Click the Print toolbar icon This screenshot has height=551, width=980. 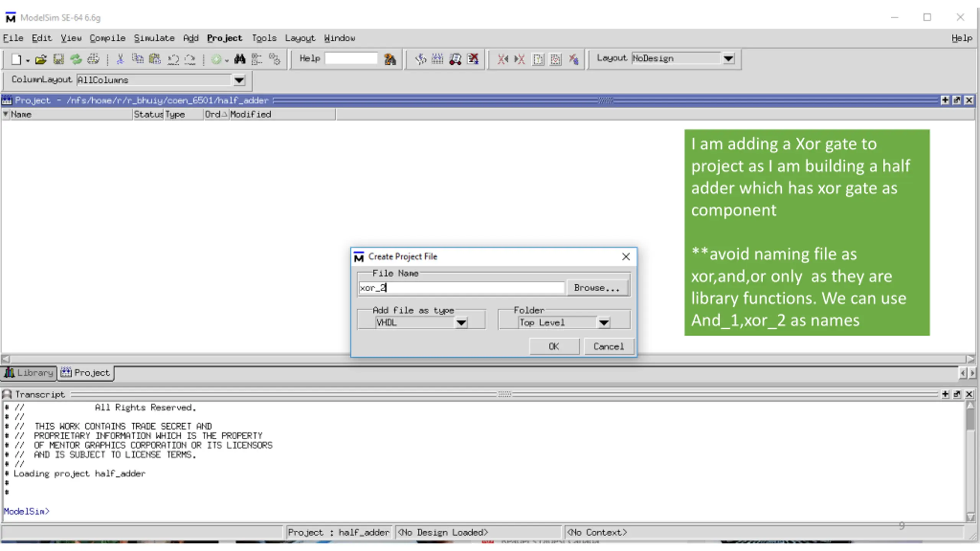click(93, 59)
